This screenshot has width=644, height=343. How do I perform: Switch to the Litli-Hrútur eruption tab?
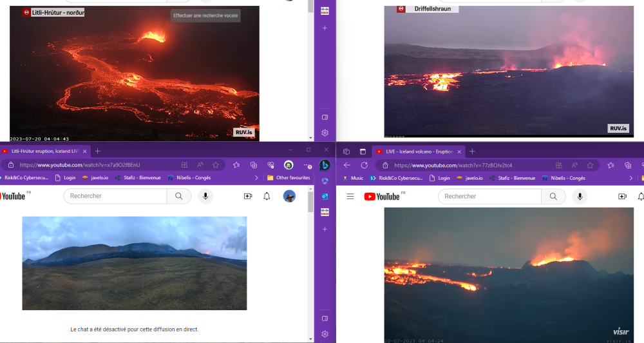coord(45,151)
